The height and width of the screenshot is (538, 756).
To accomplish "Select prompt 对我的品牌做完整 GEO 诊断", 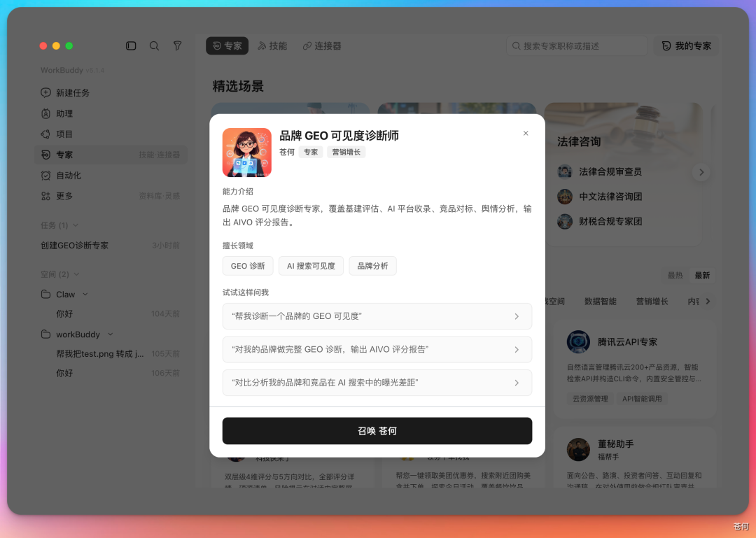I will coord(377,350).
